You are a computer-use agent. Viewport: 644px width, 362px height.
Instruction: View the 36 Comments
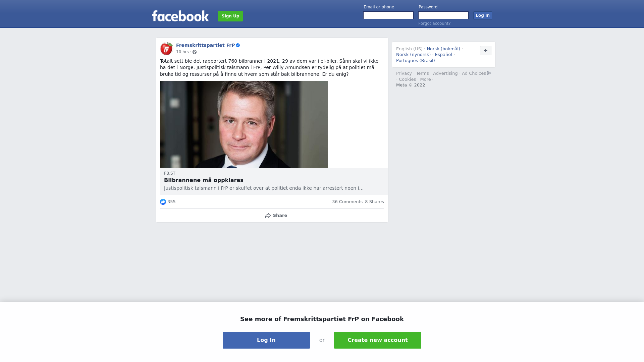(347, 202)
